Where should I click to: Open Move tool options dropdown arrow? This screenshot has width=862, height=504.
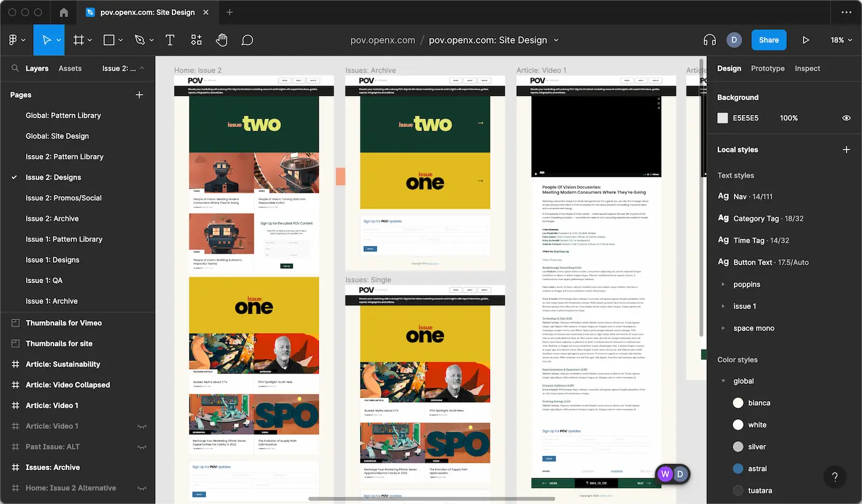[59, 40]
